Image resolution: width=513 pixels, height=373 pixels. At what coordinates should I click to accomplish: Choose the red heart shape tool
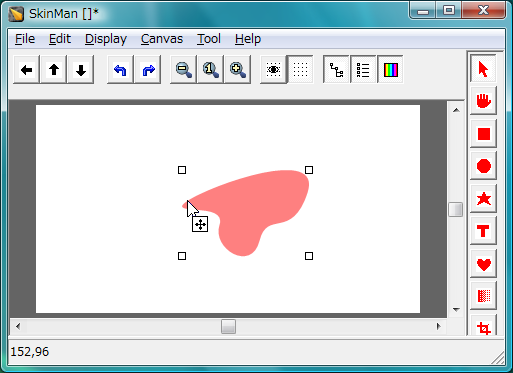[x=483, y=264]
